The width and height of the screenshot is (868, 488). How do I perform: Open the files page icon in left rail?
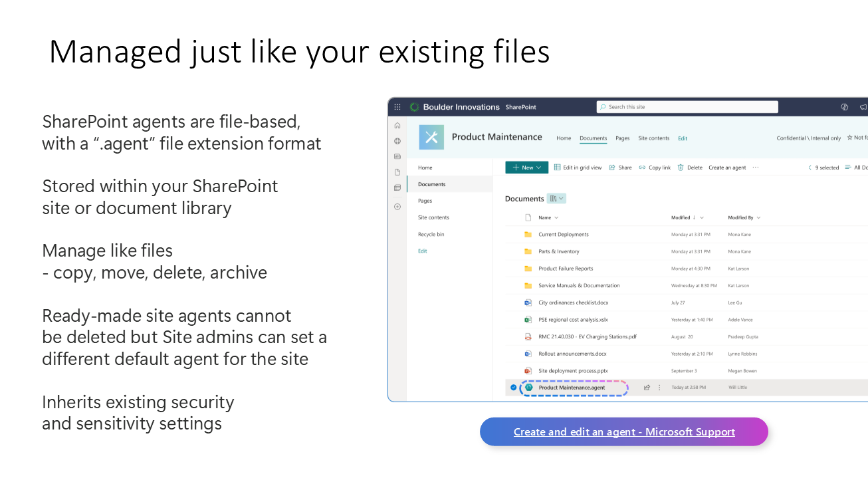[x=397, y=172]
